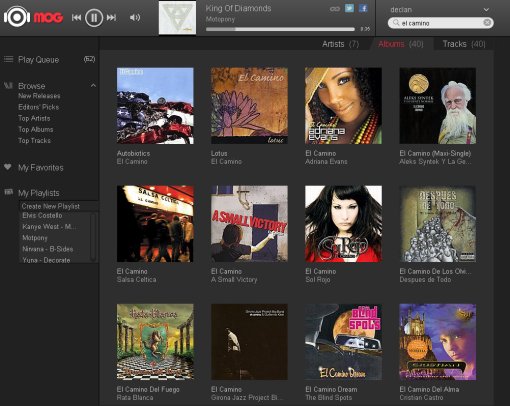Click the playlists list scrollbar
This screenshot has width=510, height=406.
[x=93, y=237]
